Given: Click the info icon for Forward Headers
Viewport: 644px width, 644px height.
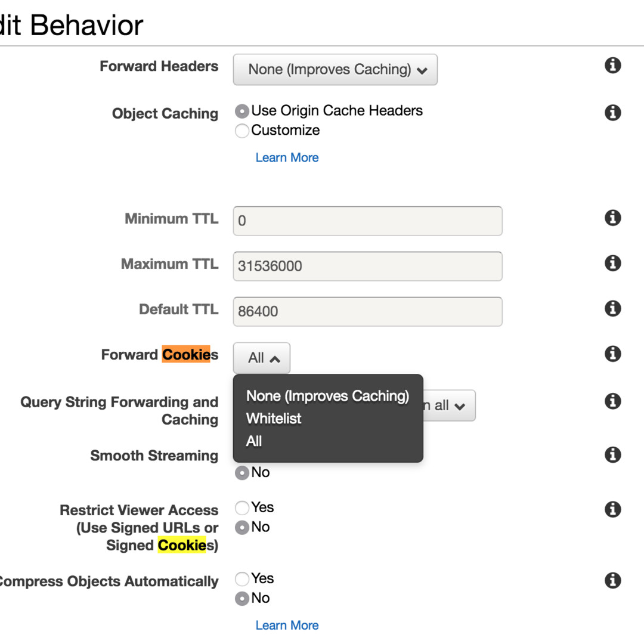Looking at the screenshot, I should click(612, 66).
